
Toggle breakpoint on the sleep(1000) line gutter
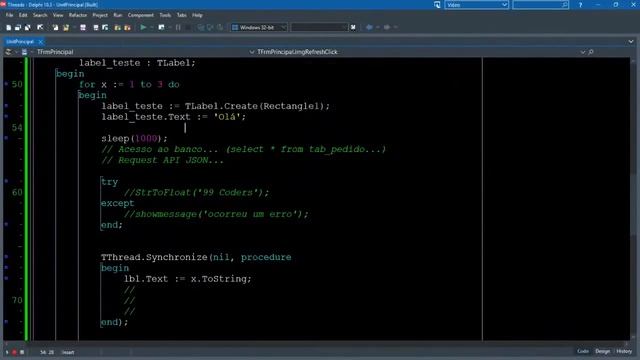(x=6, y=138)
